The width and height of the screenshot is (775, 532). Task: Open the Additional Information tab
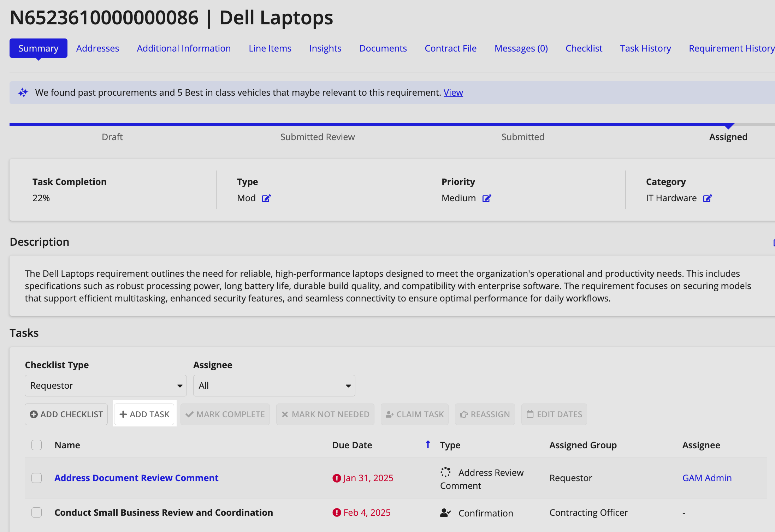184,48
